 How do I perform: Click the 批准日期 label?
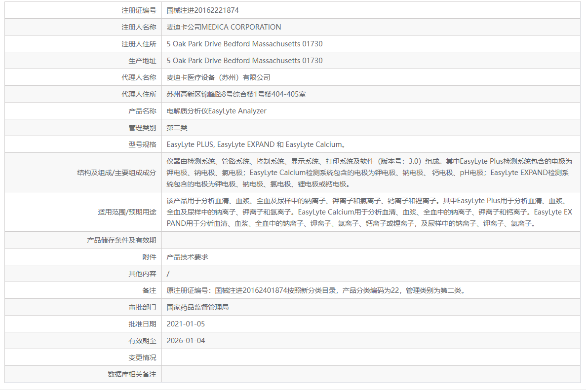pos(142,324)
